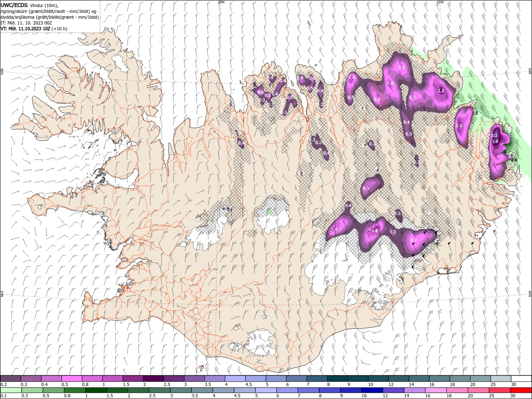Viewport: 532px width, 399px height.
Task: Click the bright pink snow swatch between 0.5 and 0.8
Action: 72,379
